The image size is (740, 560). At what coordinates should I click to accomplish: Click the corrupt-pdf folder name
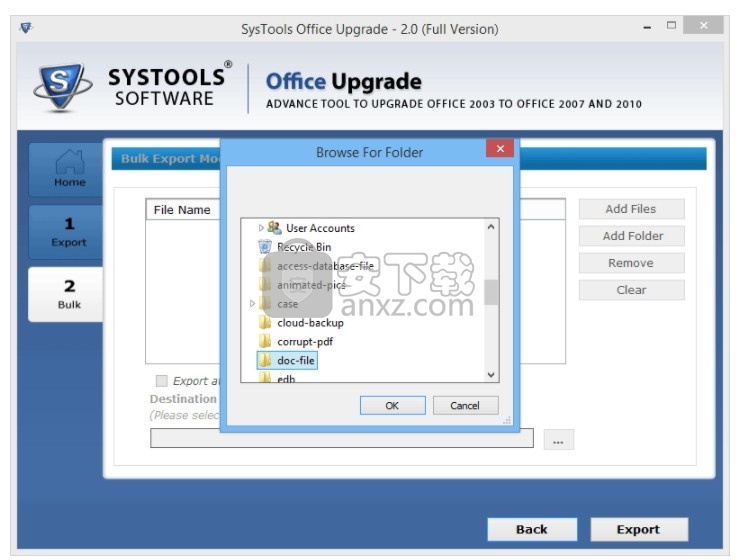[x=305, y=342]
